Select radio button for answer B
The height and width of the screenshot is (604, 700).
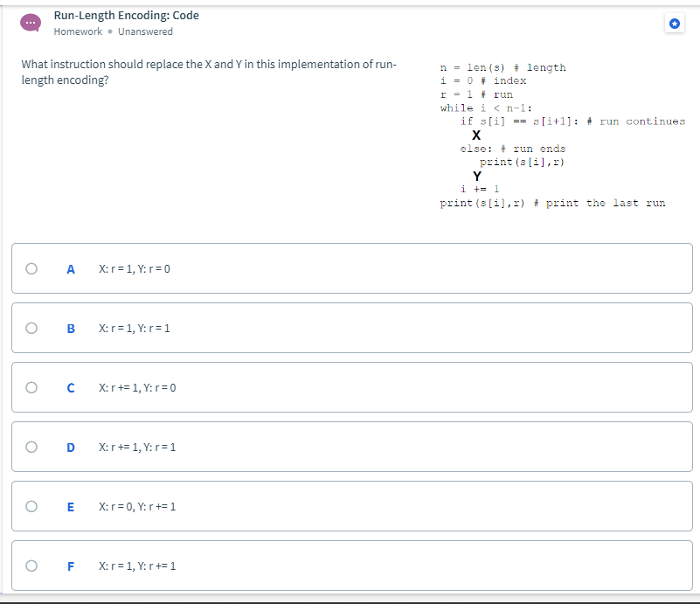pos(31,328)
